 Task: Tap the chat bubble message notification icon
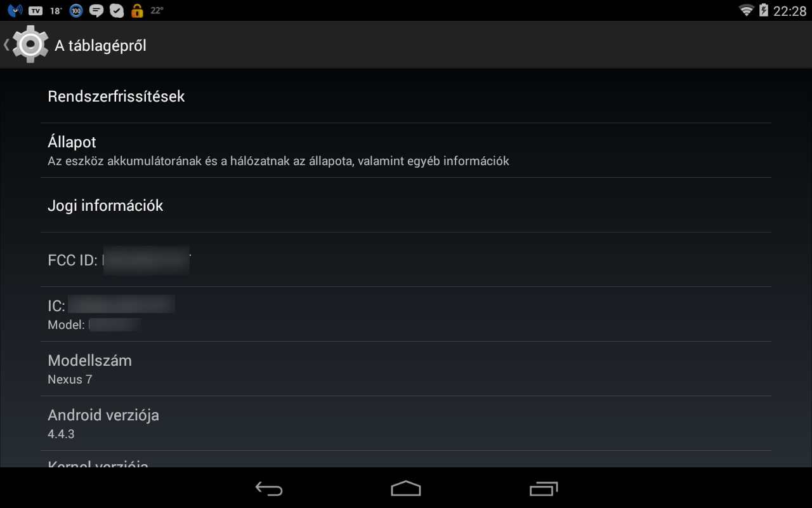click(x=96, y=11)
